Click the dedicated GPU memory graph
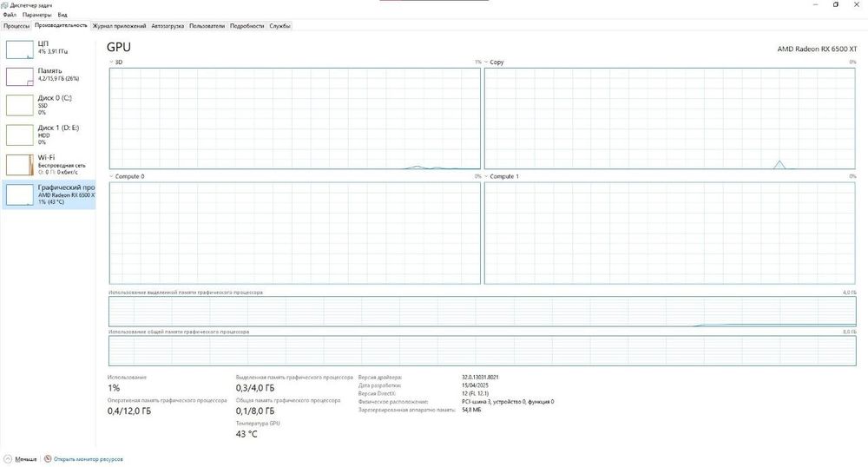Screen dimensions: 868x467 pyautogui.click(x=482, y=312)
